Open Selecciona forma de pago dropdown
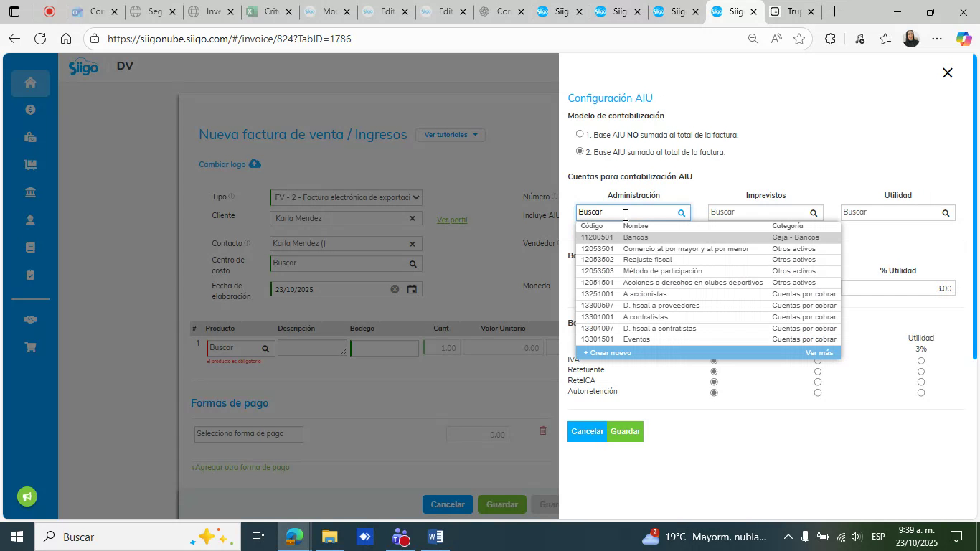This screenshot has width=980, height=551. pyautogui.click(x=248, y=434)
